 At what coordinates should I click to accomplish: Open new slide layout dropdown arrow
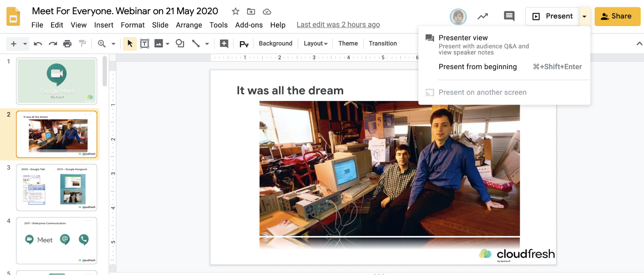(25, 44)
